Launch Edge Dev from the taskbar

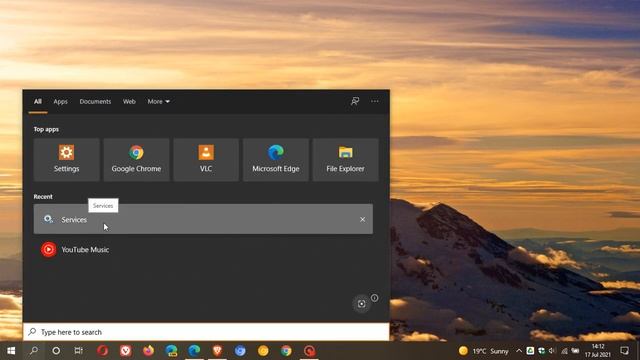tap(171, 351)
